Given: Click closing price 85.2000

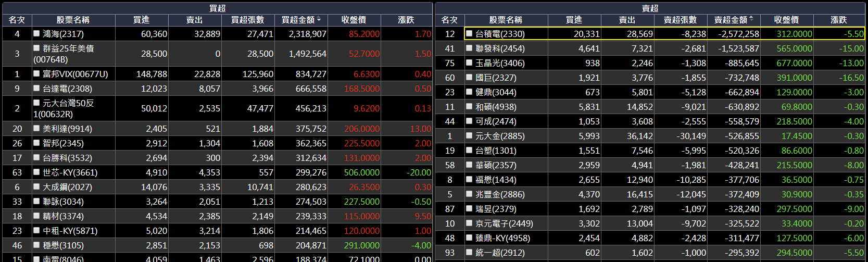Looking at the screenshot, I should click(364, 34).
